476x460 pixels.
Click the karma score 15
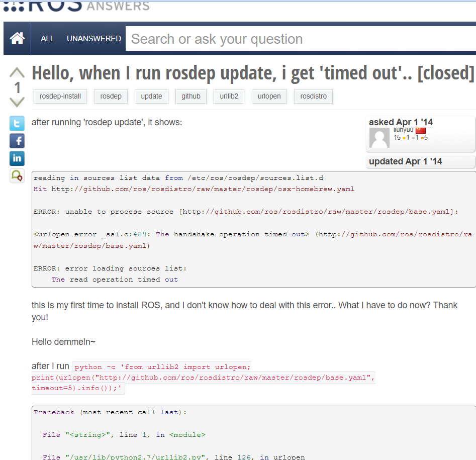397,138
